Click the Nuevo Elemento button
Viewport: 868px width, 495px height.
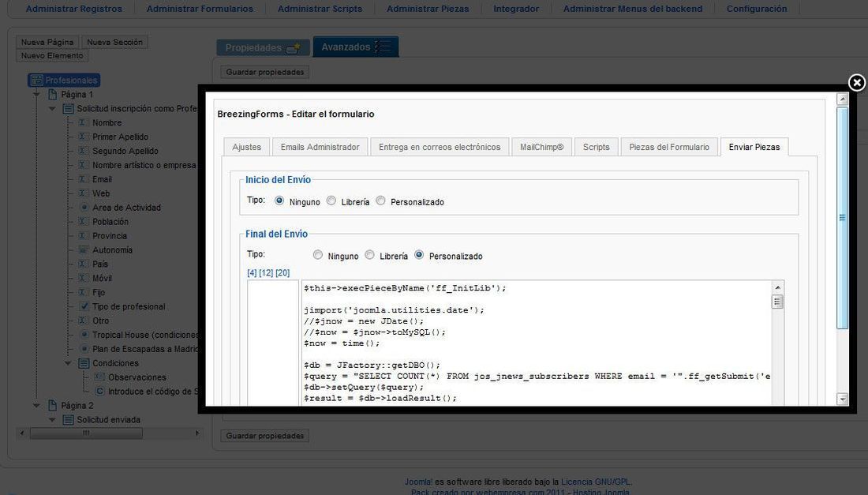click(52, 55)
